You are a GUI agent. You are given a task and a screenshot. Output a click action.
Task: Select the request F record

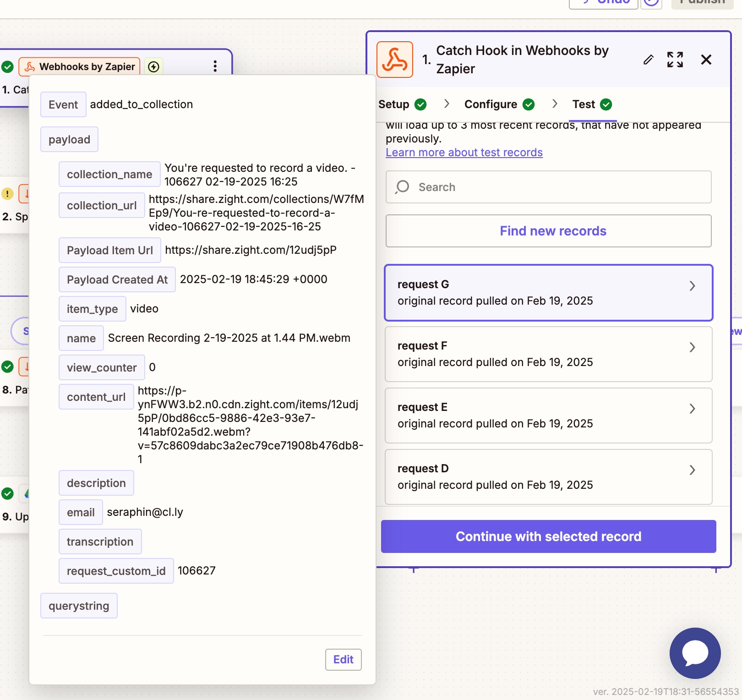click(549, 354)
